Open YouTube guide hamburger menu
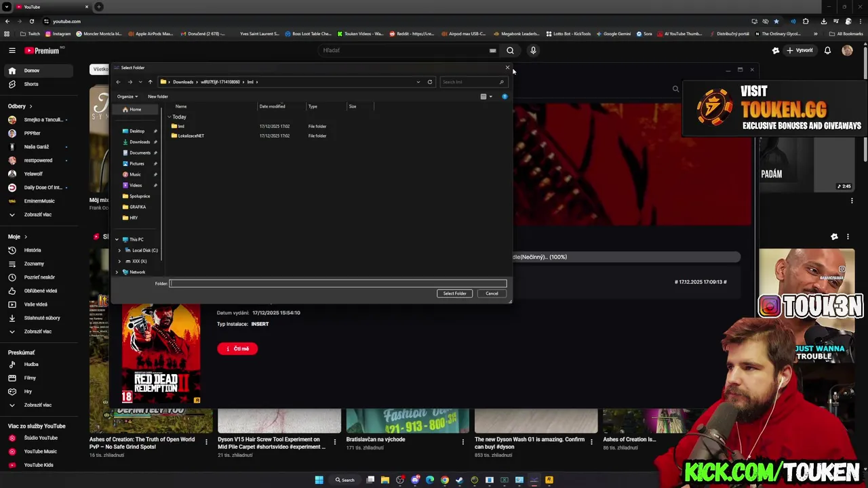The image size is (868, 488). (12, 50)
